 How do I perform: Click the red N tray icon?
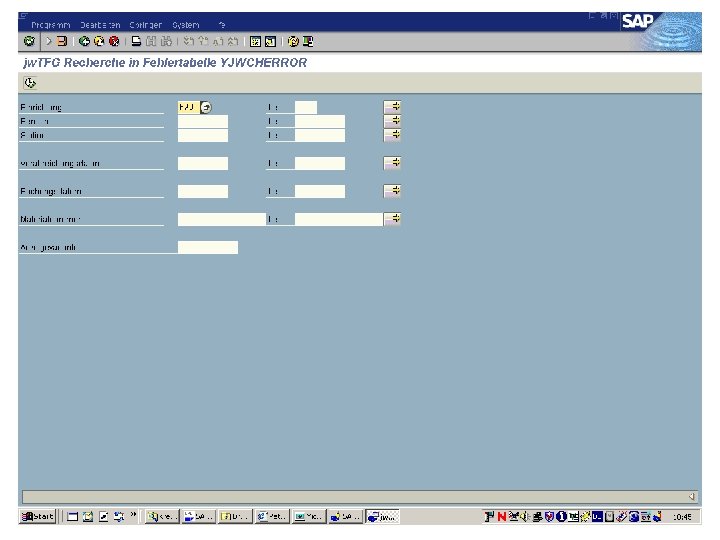coord(501,517)
